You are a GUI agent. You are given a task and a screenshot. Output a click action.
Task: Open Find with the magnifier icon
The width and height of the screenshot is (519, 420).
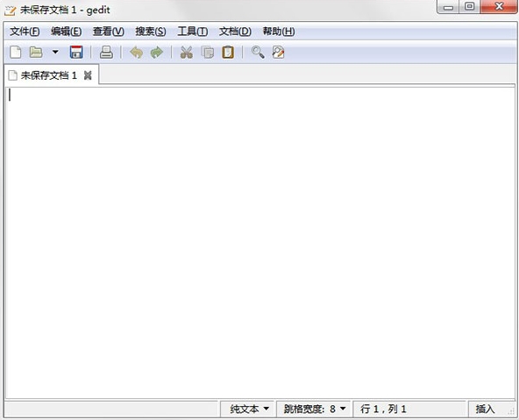click(x=258, y=53)
